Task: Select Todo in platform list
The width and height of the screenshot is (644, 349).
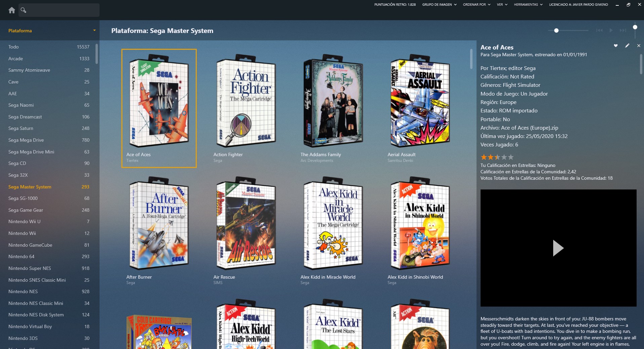Action: pos(49,47)
